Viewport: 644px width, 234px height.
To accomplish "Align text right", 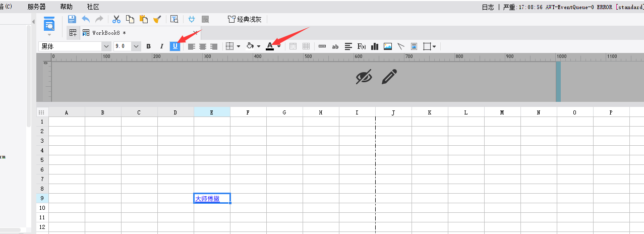I will pyautogui.click(x=214, y=46).
